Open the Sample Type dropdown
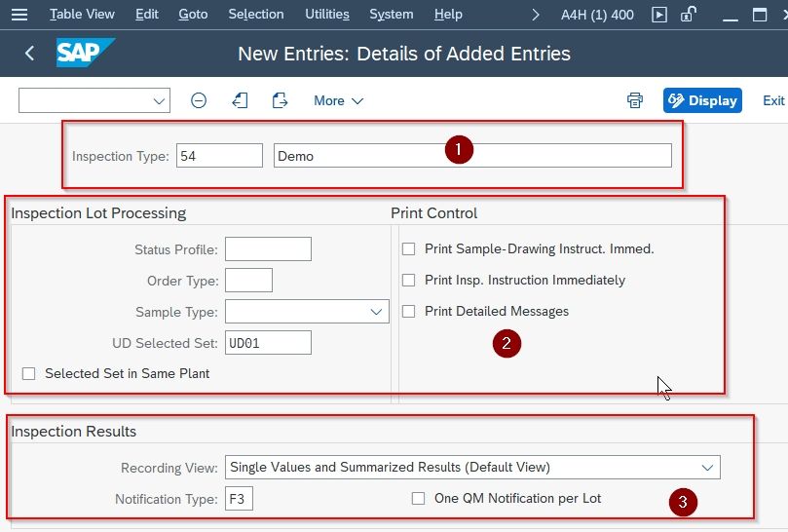 (x=376, y=312)
